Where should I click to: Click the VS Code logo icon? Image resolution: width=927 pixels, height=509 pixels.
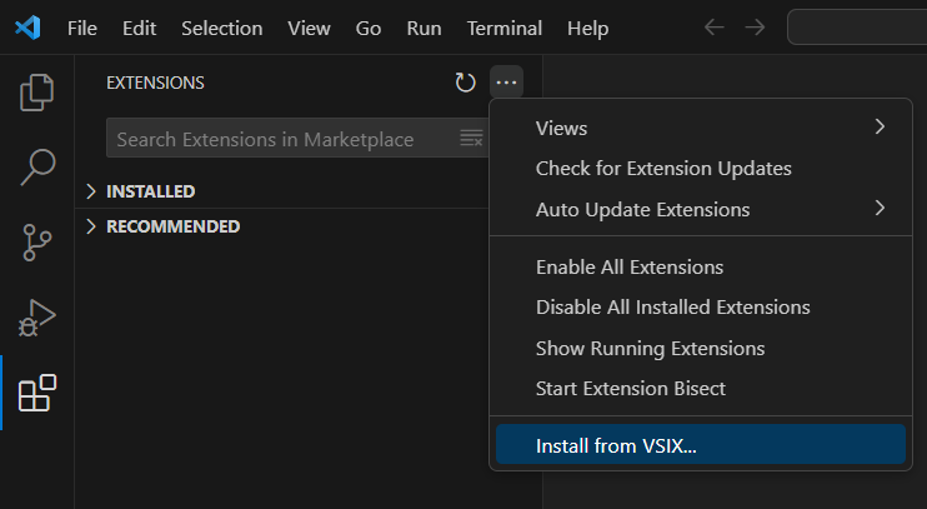point(27,28)
